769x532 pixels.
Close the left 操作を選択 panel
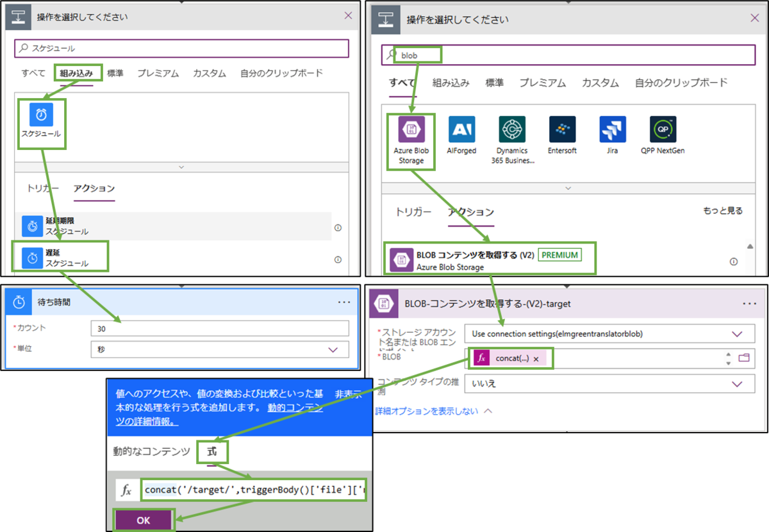click(x=348, y=16)
